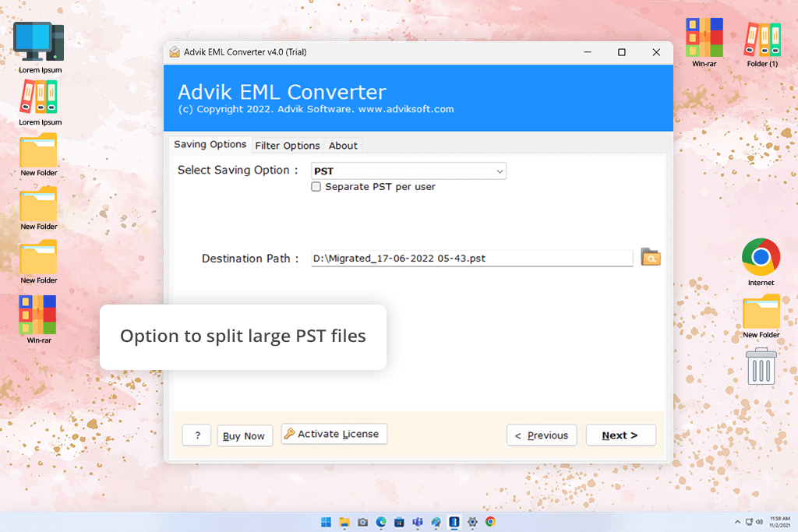The height and width of the screenshot is (532, 798).
Task: Click the Advik envelope icon in title bar
Action: point(175,52)
